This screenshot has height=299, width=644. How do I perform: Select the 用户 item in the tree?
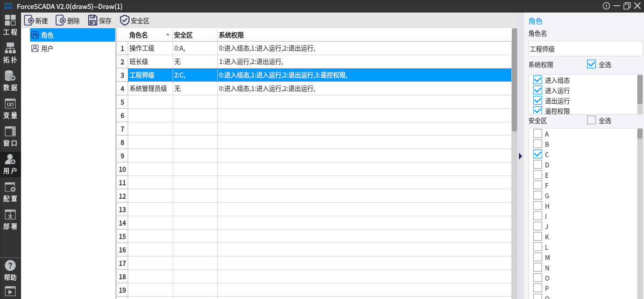click(47, 49)
